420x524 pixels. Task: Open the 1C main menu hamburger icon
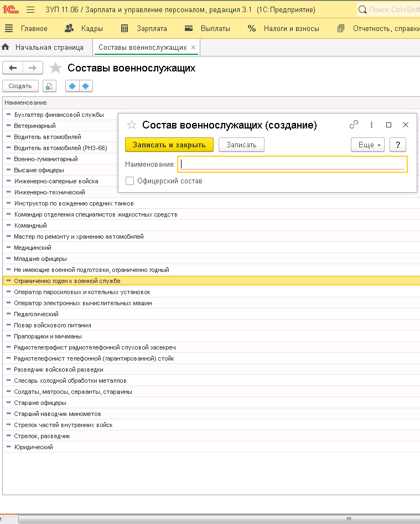(30, 9)
